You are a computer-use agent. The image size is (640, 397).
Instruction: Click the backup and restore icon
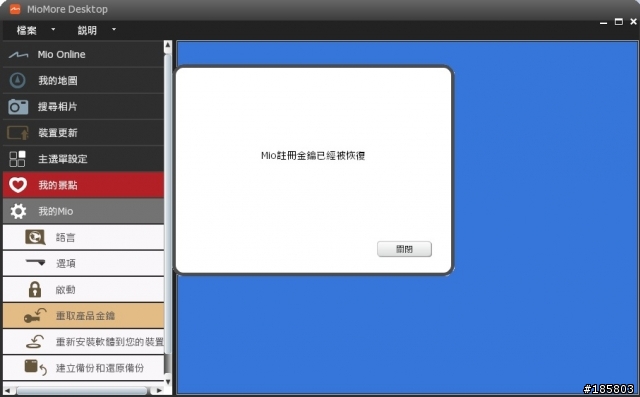36,367
